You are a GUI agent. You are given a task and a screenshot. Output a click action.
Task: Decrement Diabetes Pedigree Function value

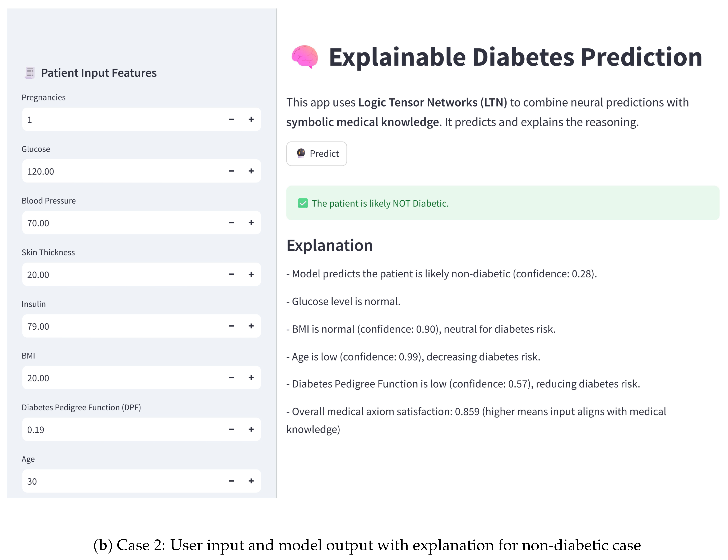click(x=231, y=429)
